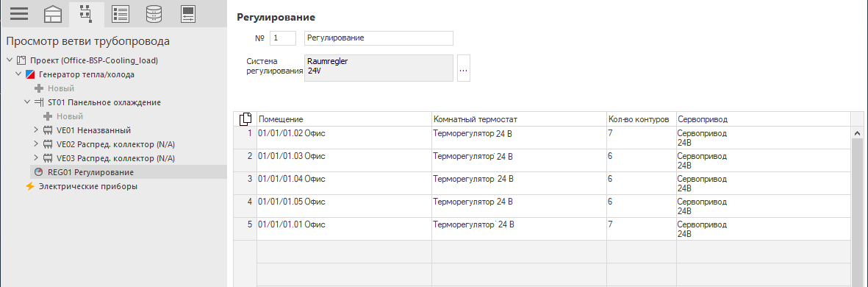Open the database tab icon

click(x=154, y=14)
